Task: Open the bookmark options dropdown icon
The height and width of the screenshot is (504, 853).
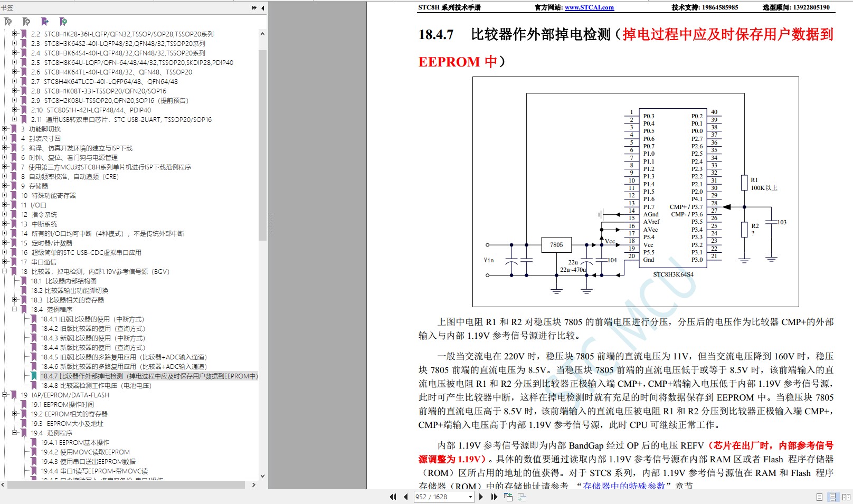Action: (x=63, y=22)
